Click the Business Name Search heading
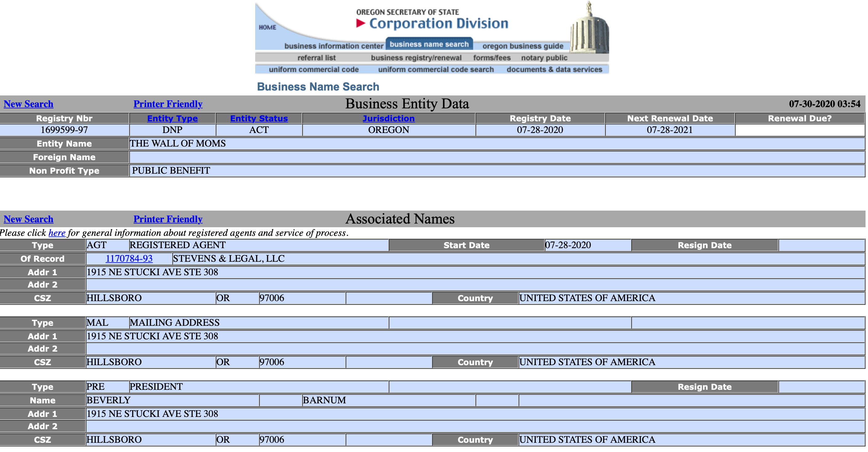Viewport: 868px width, 452px height. coord(318,87)
